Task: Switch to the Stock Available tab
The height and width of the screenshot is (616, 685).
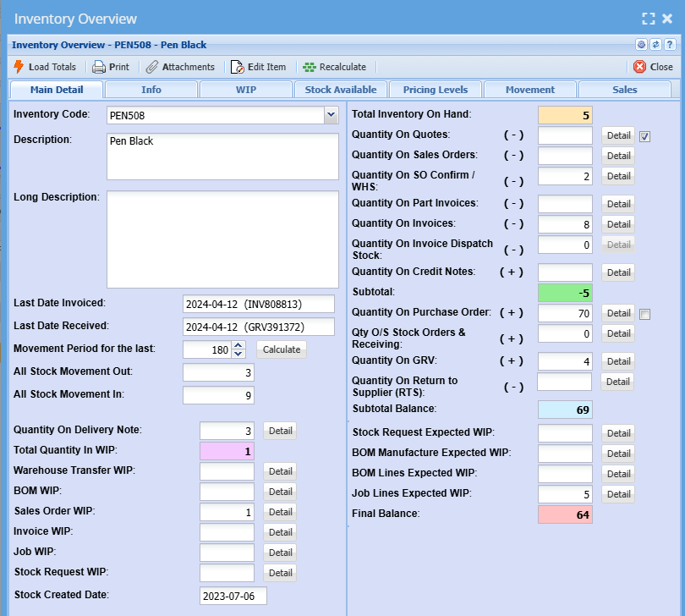Action: pos(341,90)
